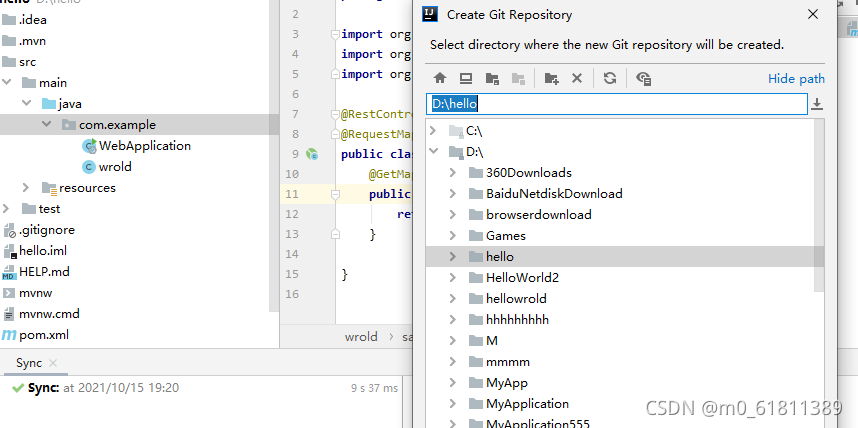Open the mvnw script file

click(28, 293)
